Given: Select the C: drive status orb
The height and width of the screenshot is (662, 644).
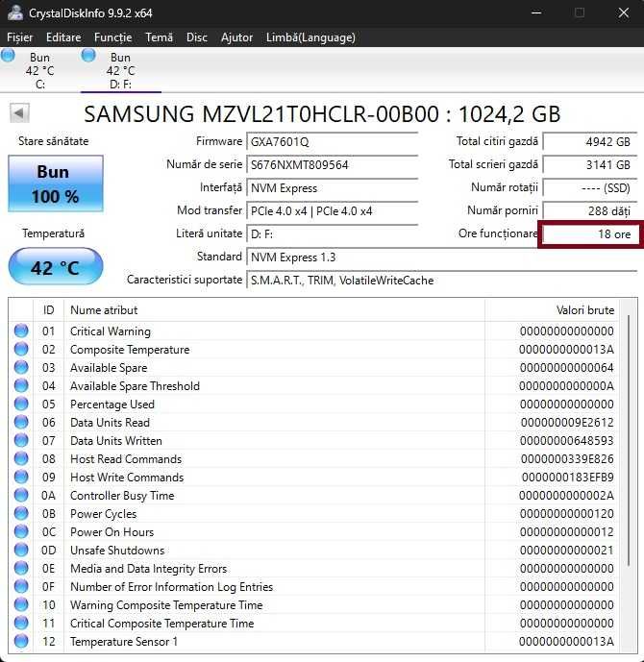Looking at the screenshot, I should pos(8,56).
